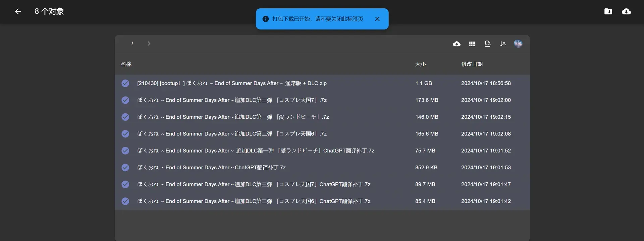
Task: Open the sort order A icon
Action: (503, 44)
